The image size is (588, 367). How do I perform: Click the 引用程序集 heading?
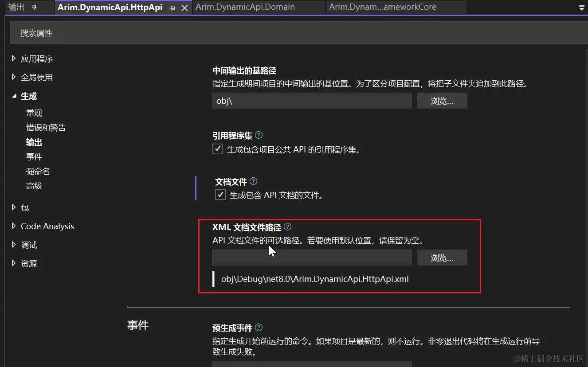232,135
